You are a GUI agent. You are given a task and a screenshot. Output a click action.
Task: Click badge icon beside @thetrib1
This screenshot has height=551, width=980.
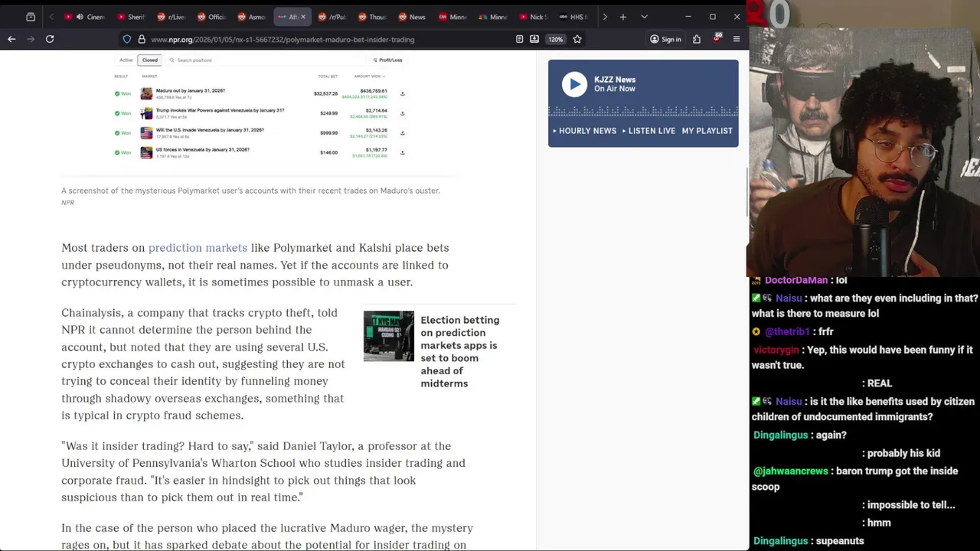tap(756, 331)
